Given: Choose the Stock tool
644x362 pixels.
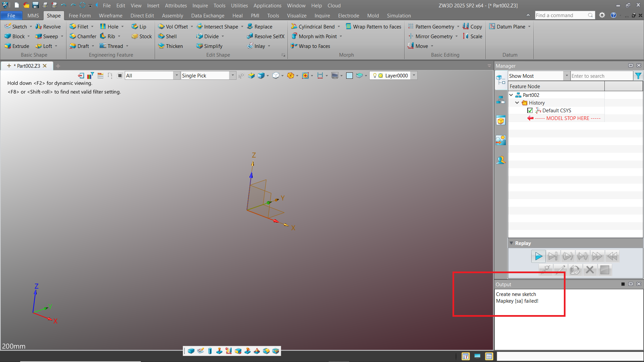Looking at the screenshot, I should 142,36.
